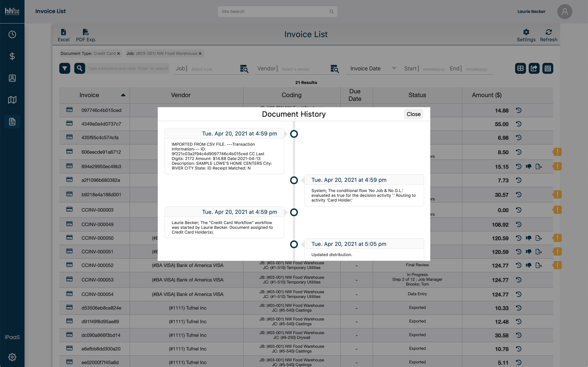Open history for invoice CCINV-000053
The image size is (588, 367).
519,280
